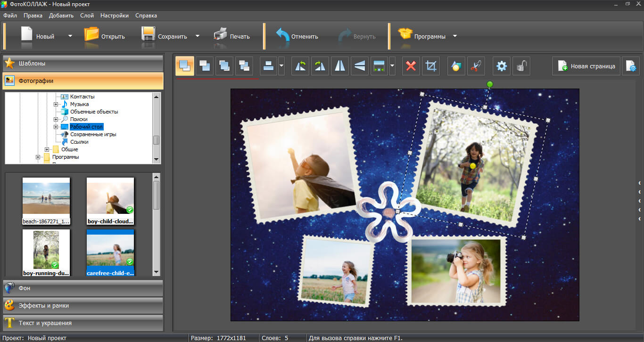Create a new project with Новый
Screen dimensions: 644x342
point(38,36)
